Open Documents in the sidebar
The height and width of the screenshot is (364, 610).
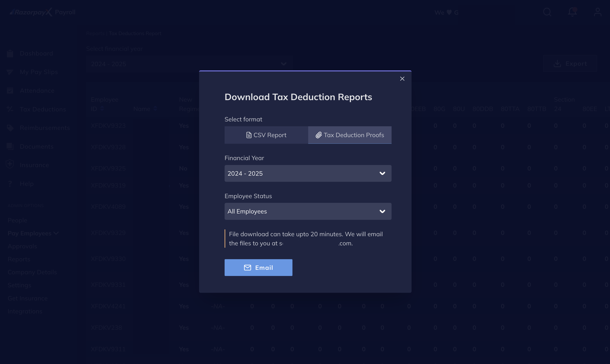pos(37,146)
